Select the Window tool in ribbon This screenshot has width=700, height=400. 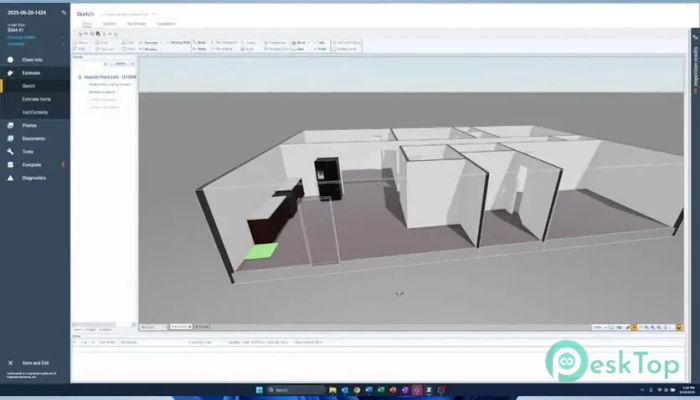pos(149,49)
